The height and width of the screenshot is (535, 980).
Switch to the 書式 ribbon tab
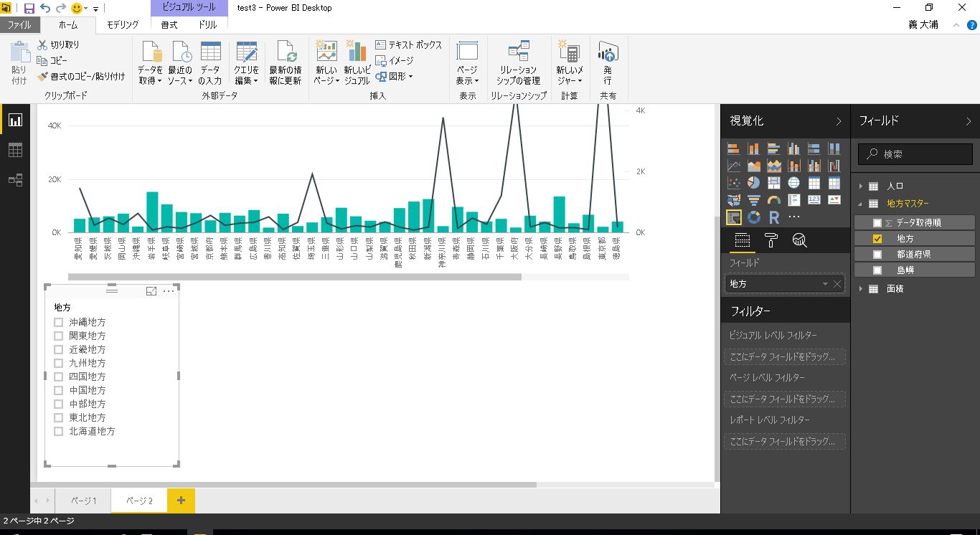coord(169,24)
